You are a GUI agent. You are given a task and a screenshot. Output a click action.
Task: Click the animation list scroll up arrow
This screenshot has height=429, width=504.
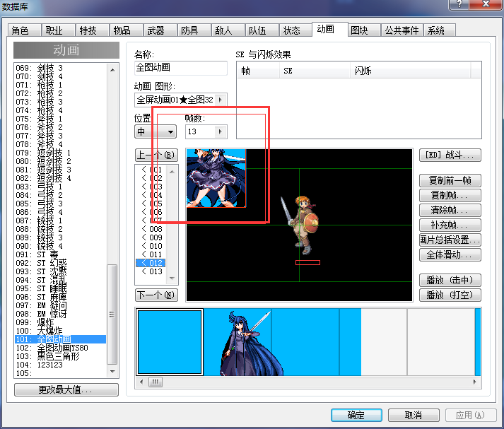coord(112,70)
